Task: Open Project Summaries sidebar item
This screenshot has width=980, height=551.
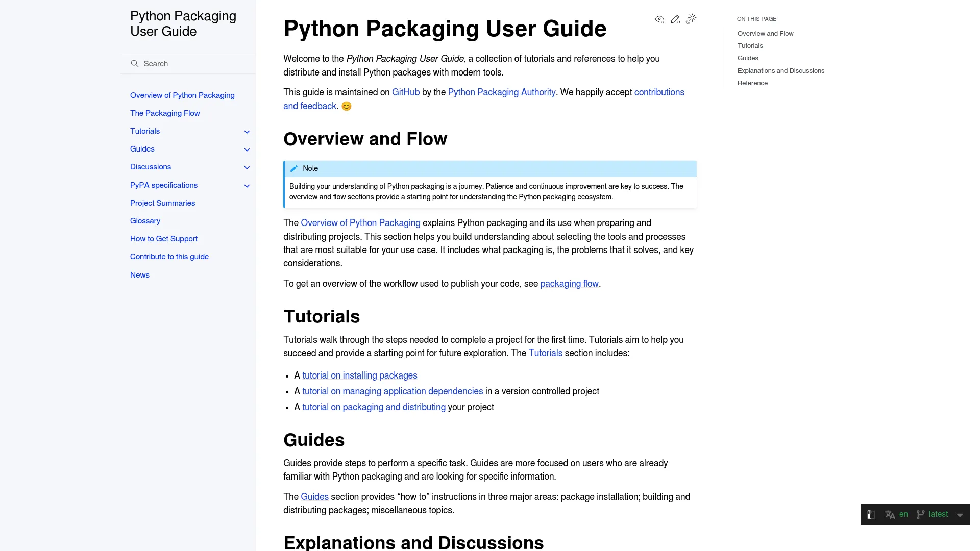Action: (x=162, y=203)
